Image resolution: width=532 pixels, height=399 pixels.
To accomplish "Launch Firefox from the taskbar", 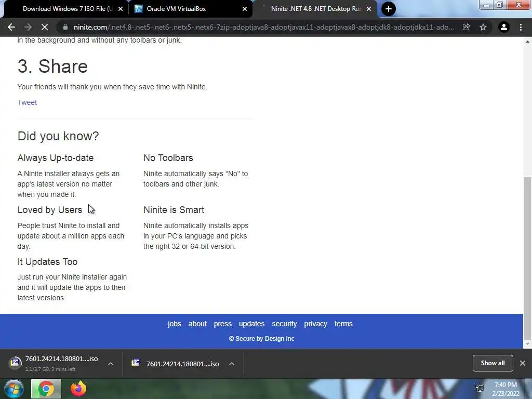I will (78, 389).
